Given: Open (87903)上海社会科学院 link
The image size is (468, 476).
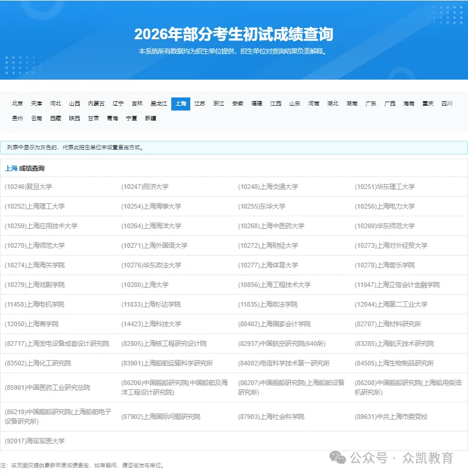Looking at the screenshot, I should coord(271,417).
